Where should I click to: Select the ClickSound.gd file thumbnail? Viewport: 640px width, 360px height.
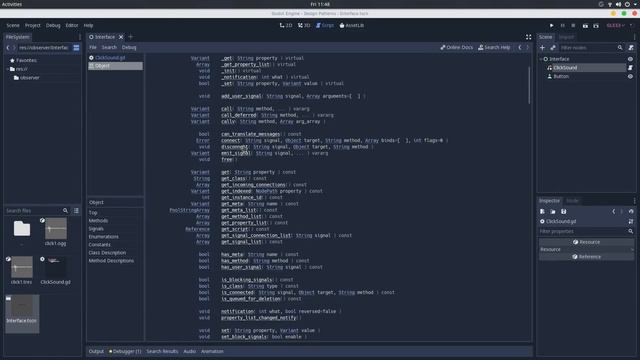click(56, 270)
